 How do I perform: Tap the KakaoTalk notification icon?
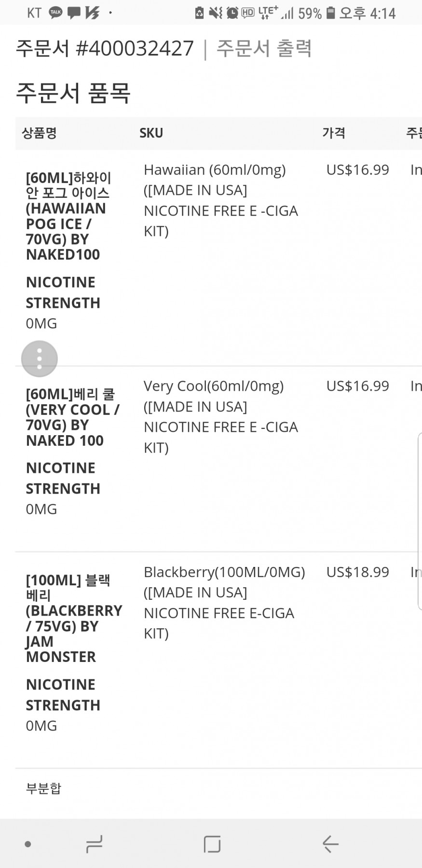pyautogui.click(x=55, y=13)
